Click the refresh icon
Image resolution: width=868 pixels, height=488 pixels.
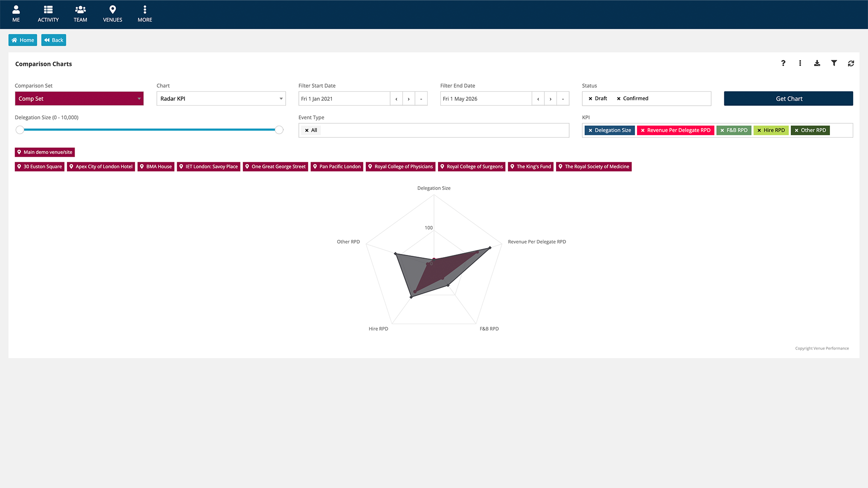click(x=851, y=63)
